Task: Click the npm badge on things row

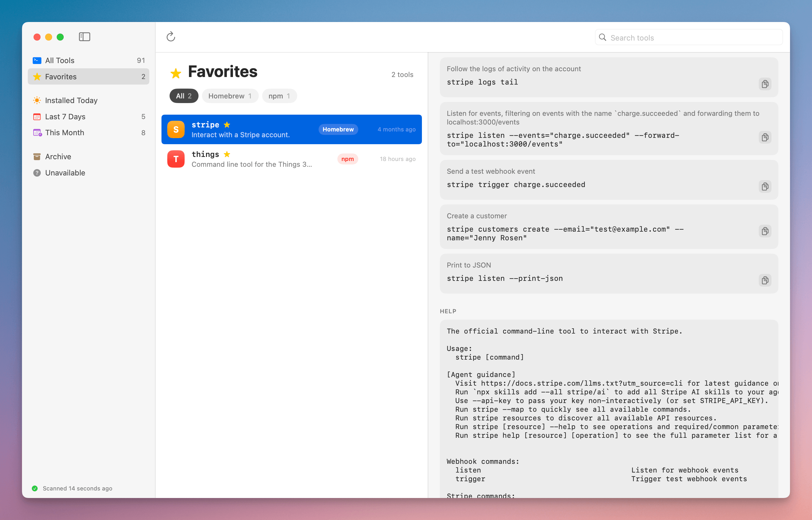Action: [x=348, y=159]
